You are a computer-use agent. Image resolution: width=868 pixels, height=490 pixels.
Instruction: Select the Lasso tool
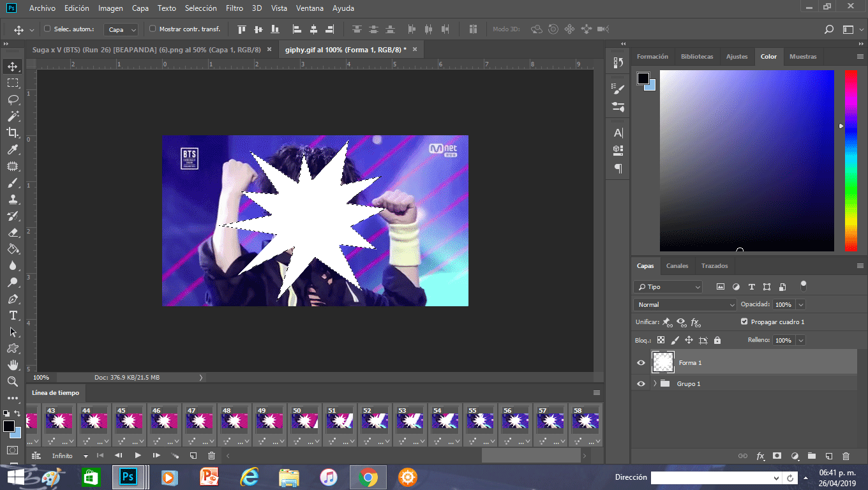[x=12, y=100]
